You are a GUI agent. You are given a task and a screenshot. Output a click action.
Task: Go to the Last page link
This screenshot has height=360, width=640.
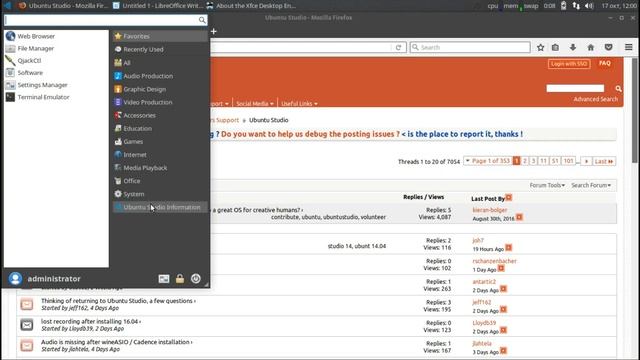point(604,161)
